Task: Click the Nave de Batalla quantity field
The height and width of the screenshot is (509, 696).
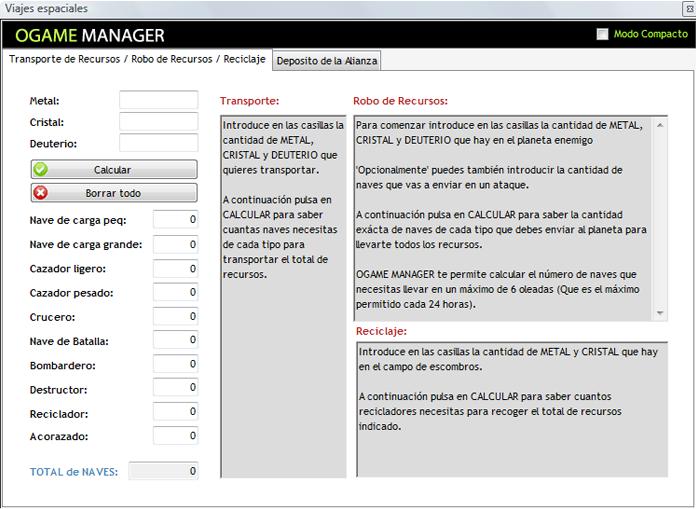Action: pyautogui.click(x=176, y=340)
